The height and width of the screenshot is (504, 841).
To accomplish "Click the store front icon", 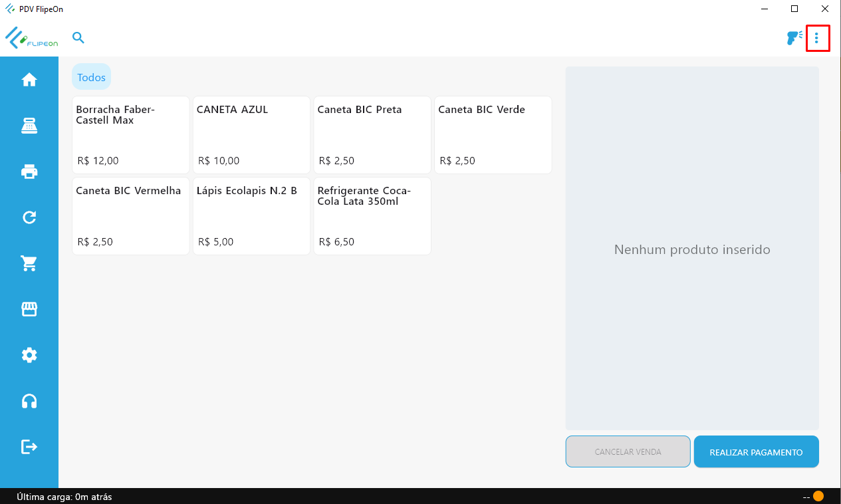I will coord(29,309).
